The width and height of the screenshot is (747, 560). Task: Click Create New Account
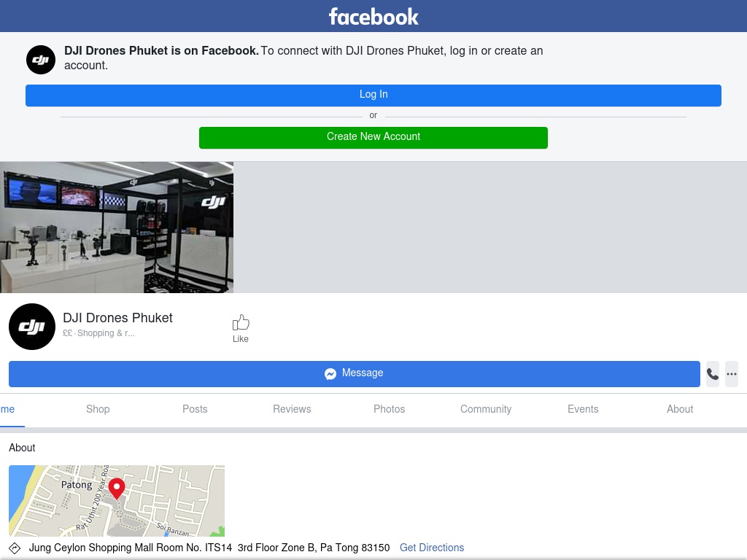(x=373, y=138)
